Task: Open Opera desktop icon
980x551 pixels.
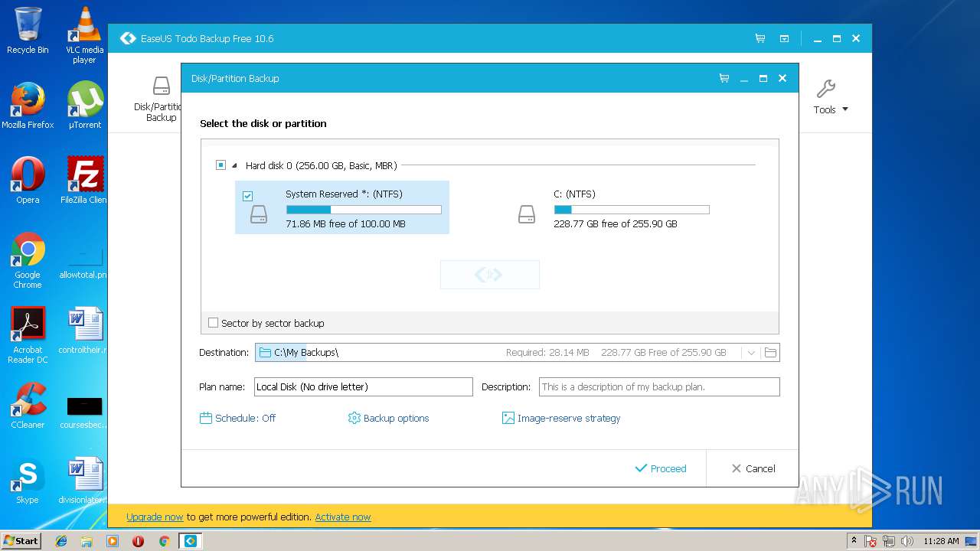Action: [28, 180]
